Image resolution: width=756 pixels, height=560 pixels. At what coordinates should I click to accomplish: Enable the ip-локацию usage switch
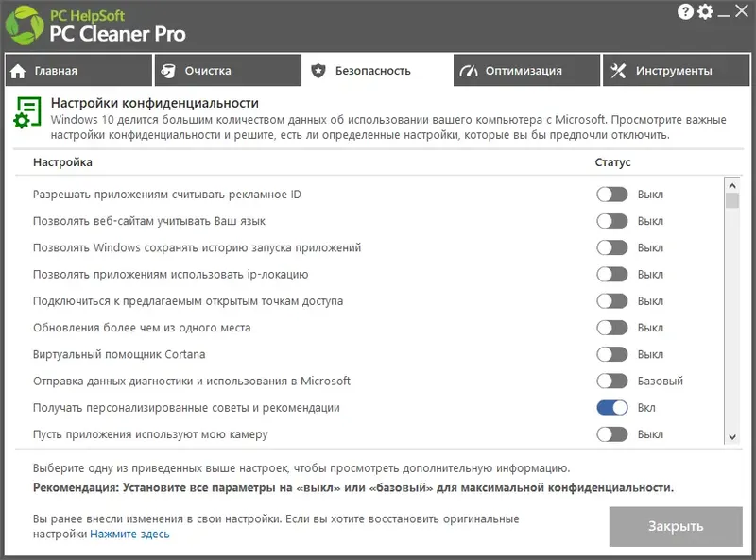[611, 274]
